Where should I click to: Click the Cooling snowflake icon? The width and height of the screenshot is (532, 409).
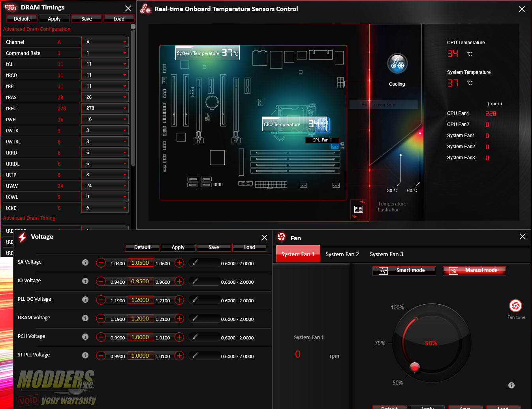tap(397, 64)
